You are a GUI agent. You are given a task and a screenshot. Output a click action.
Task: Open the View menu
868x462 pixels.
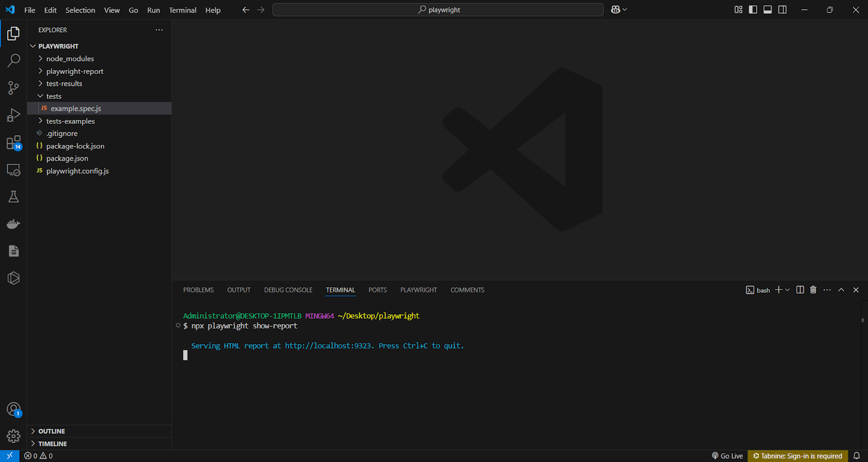pos(112,10)
